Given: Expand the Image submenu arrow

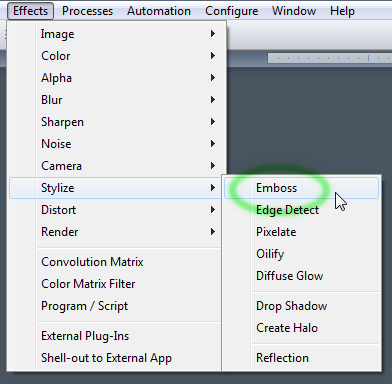Looking at the screenshot, I should click(x=213, y=34).
